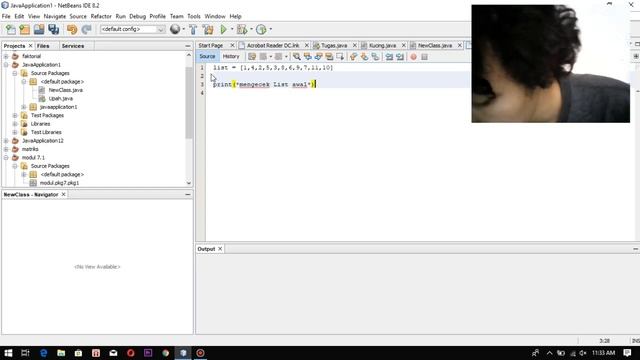Screen dimensions: 640x360
Task: Minimize the Navigator panel
Action: click(x=188, y=195)
